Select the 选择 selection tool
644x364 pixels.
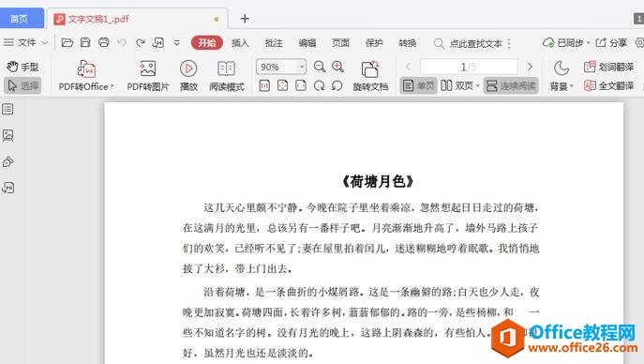[22, 85]
